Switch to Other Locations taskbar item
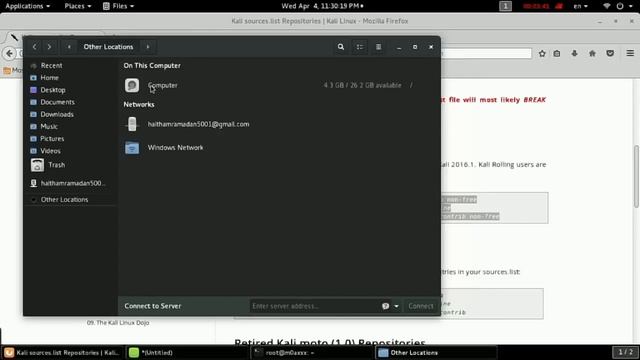The image size is (640, 360). click(x=436, y=353)
